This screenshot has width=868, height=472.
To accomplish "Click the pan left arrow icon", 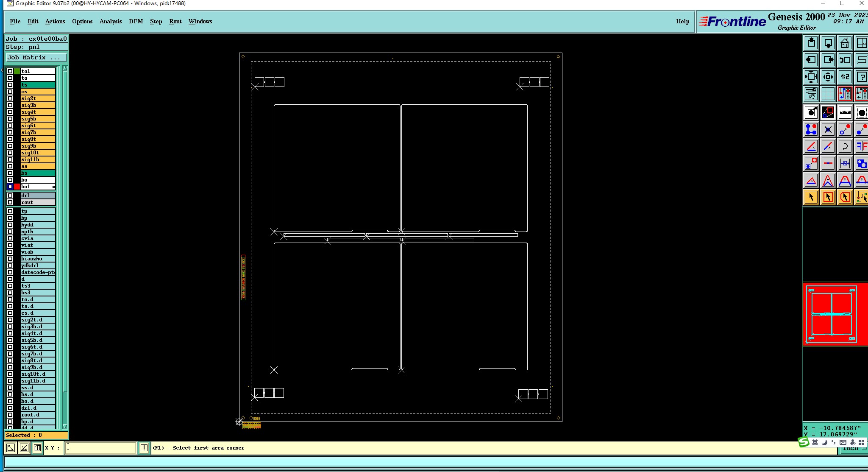I will point(811,60).
